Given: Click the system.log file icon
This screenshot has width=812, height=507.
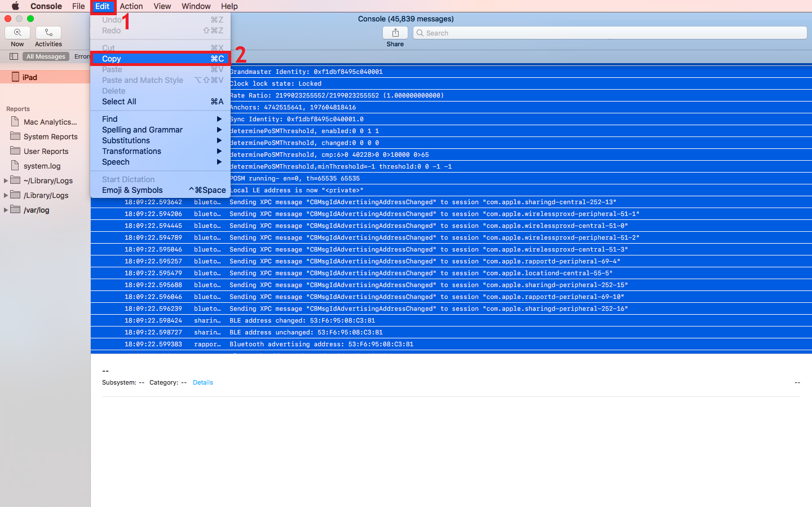Looking at the screenshot, I should (x=15, y=166).
